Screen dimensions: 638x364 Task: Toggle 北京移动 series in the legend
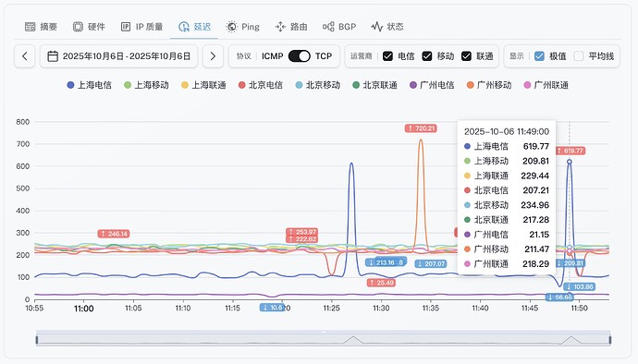pos(318,85)
